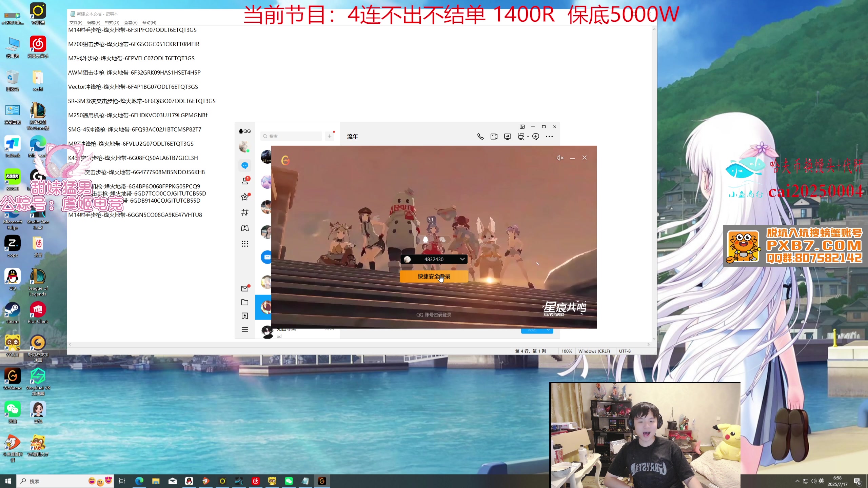Open the QQ Zone star icon
The height and width of the screenshot is (488, 868).
point(245,197)
